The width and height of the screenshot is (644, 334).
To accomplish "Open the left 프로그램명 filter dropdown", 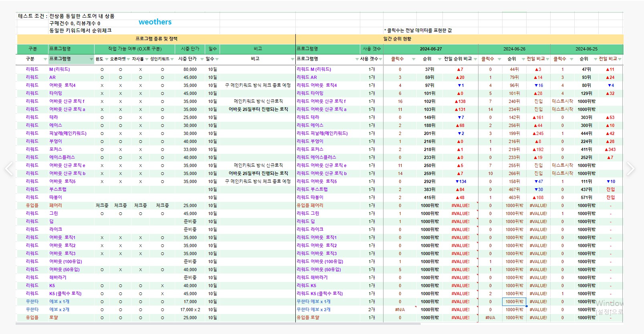I will (x=91, y=59).
